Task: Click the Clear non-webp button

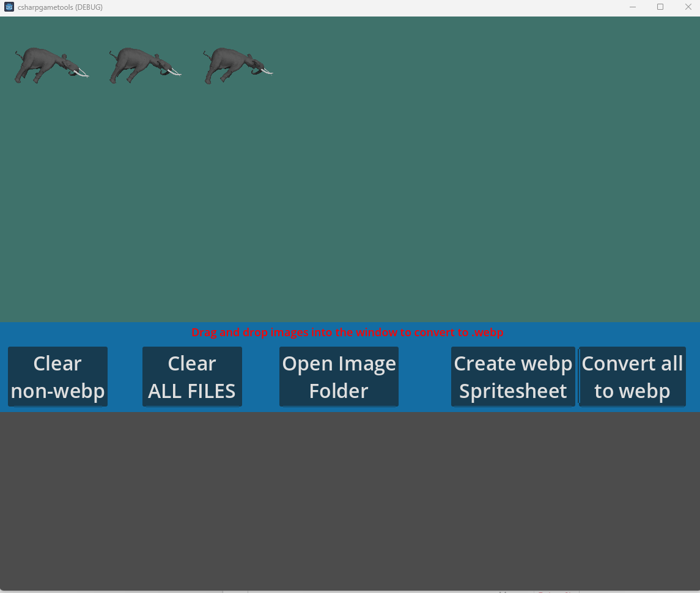Action: (x=57, y=377)
